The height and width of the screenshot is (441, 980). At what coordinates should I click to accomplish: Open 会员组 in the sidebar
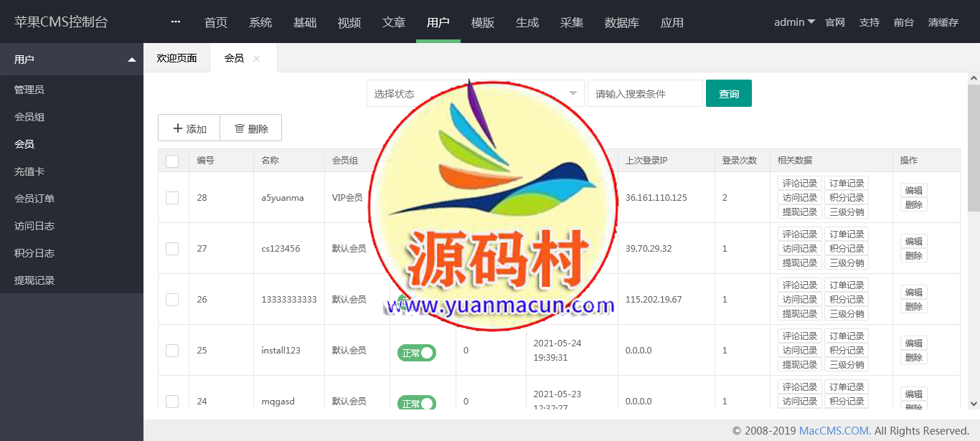tap(29, 117)
